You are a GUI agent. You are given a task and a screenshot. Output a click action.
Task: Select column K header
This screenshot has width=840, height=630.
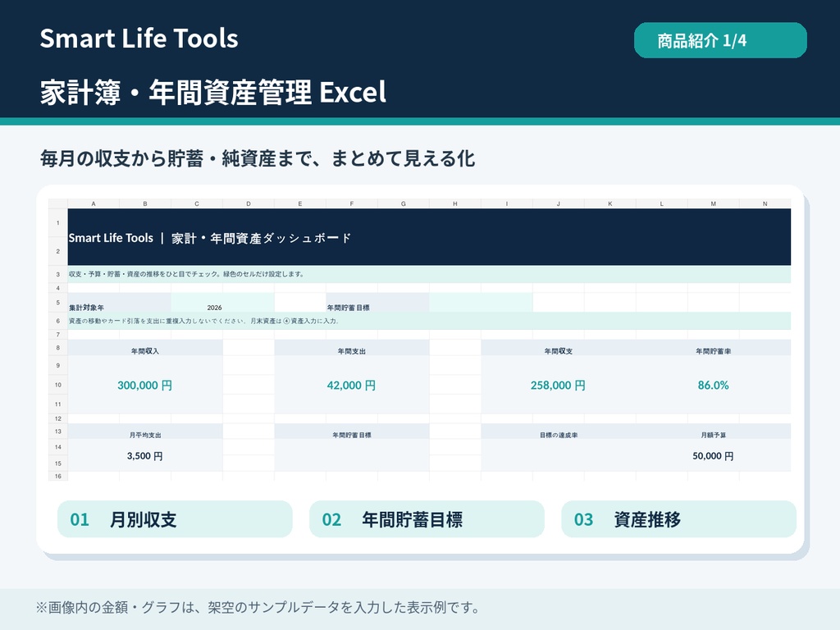(609, 203)
